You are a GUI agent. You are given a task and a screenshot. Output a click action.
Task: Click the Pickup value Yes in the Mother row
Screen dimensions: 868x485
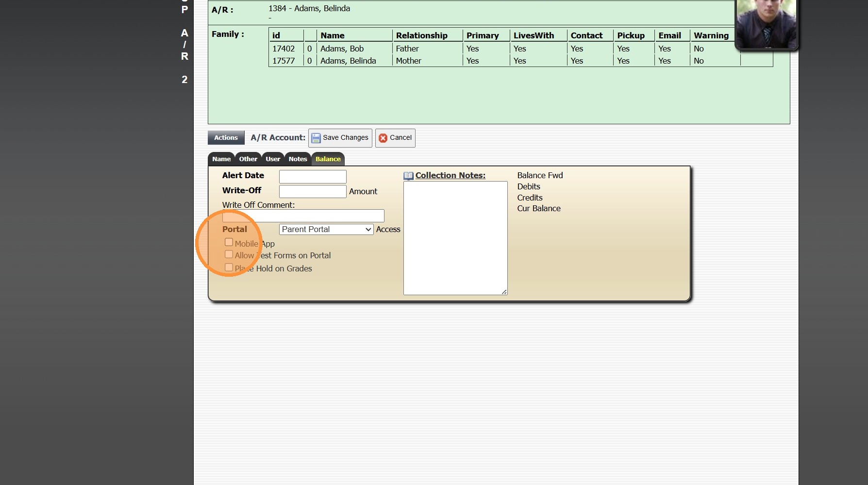click(x=623, y=61)
